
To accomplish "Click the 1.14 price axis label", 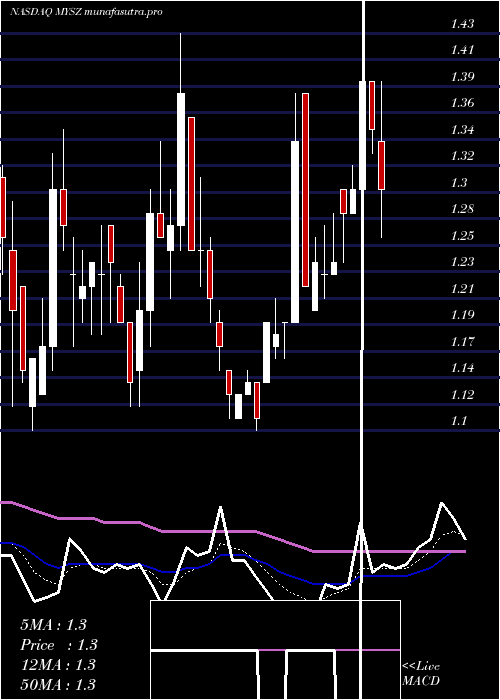I will coord(462,368).
